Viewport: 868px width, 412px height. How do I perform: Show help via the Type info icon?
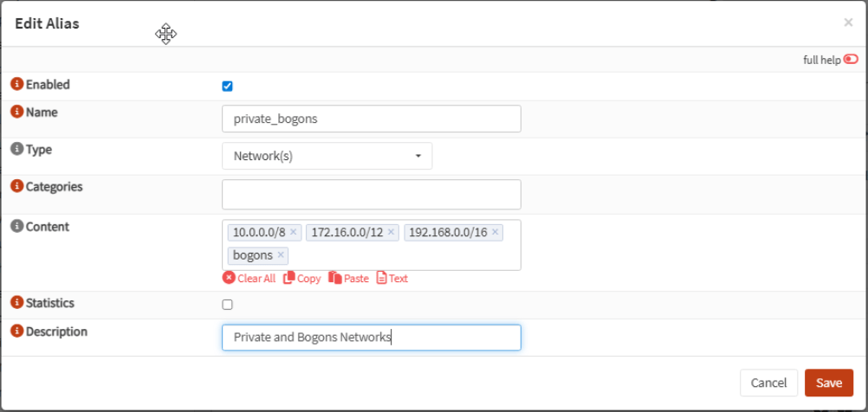pyautogui.click(x=16, y=150)
